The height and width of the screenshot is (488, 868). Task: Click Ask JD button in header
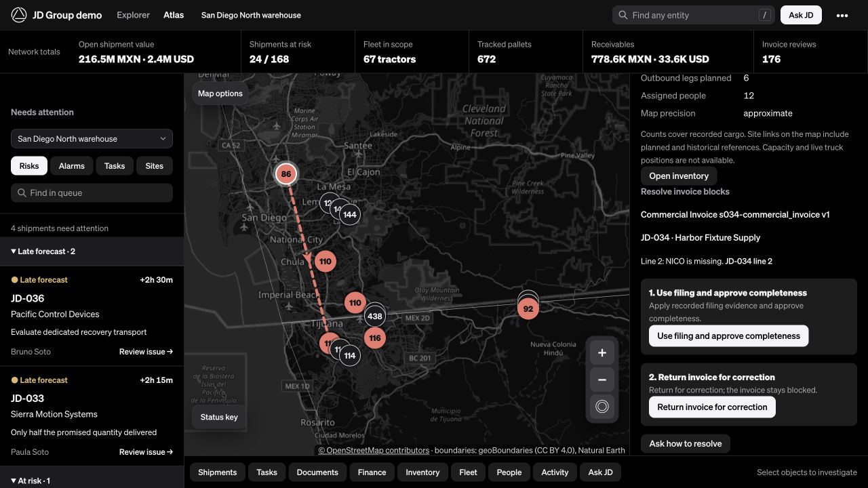[801, 15]
